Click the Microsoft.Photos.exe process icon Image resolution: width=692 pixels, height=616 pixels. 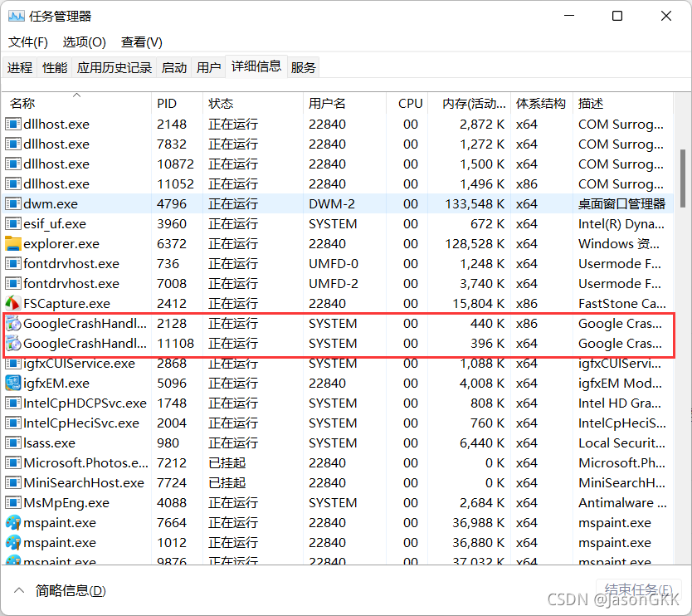(x=12, y=462)
